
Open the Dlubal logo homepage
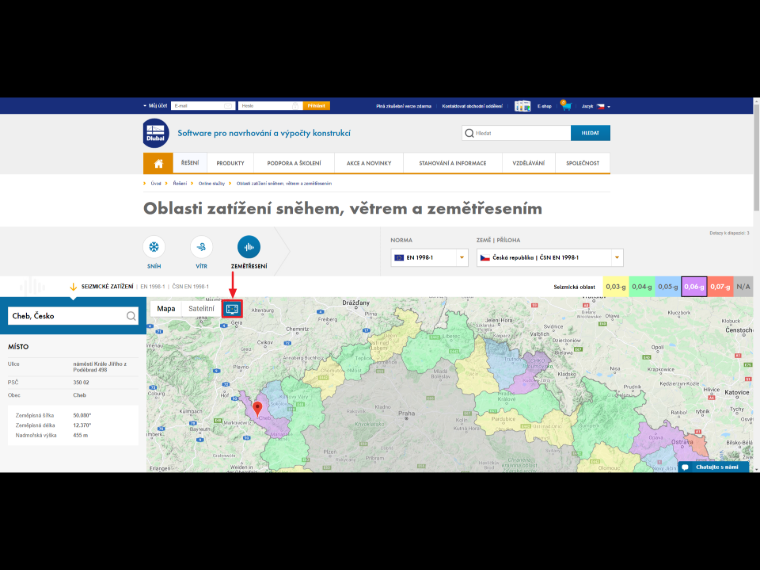coord(156,133)
